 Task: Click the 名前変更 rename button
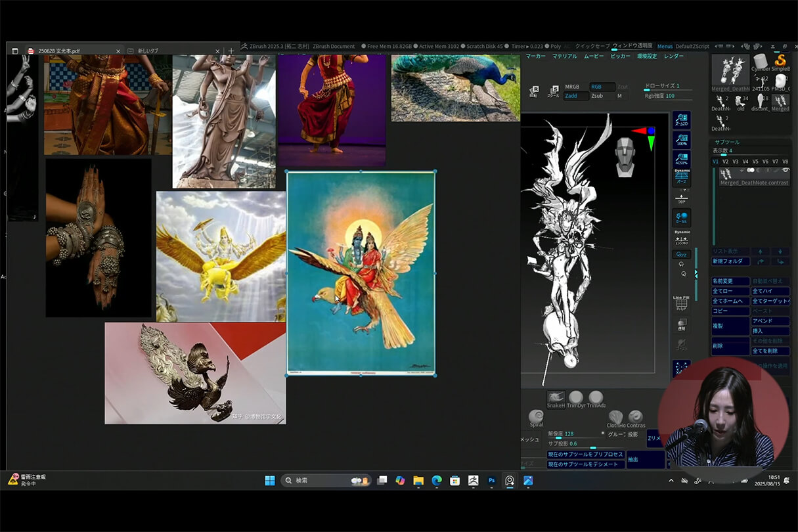[x=730, y=281]
